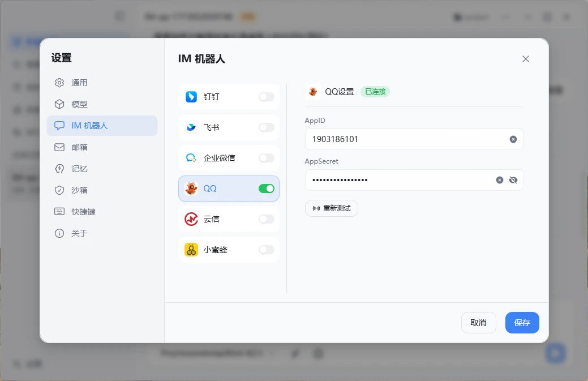Click the 重新测试 button
588x381 pixels.
(332, 208)
